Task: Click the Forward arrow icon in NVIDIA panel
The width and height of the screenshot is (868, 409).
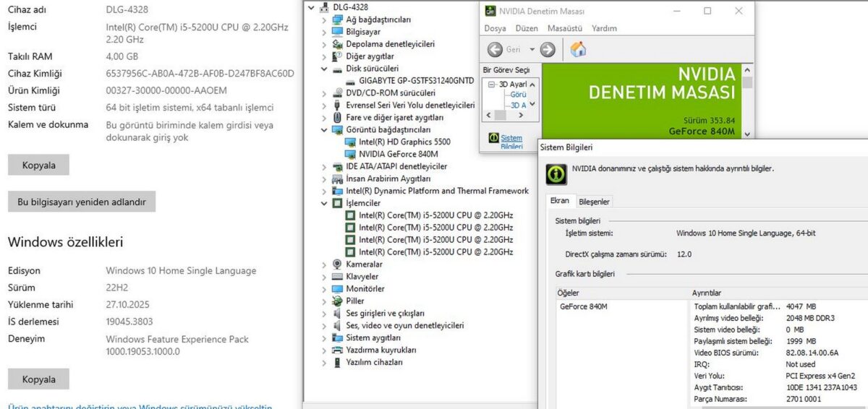Action: (x=548, y=49)
